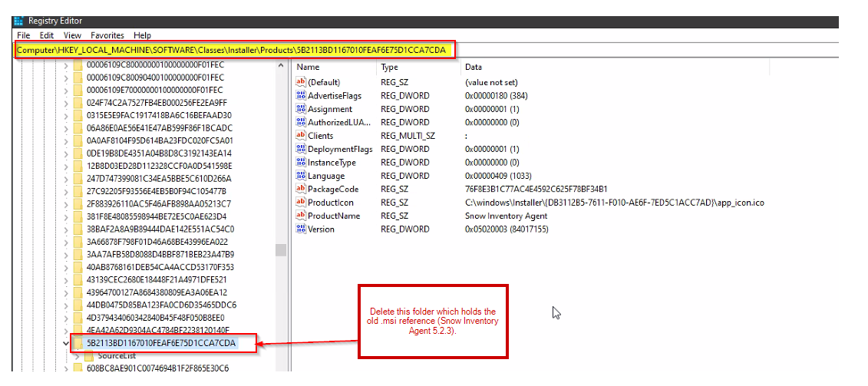This screenshot has height=386, width=868.
Task: Expand key 00006109E70000000100000000F01FEC
Action: 66,91
